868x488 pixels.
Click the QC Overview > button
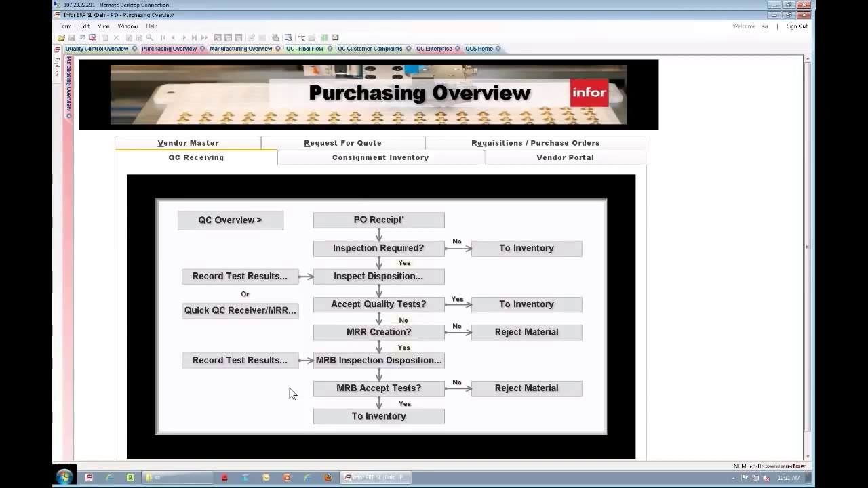[x=231, y=220]
